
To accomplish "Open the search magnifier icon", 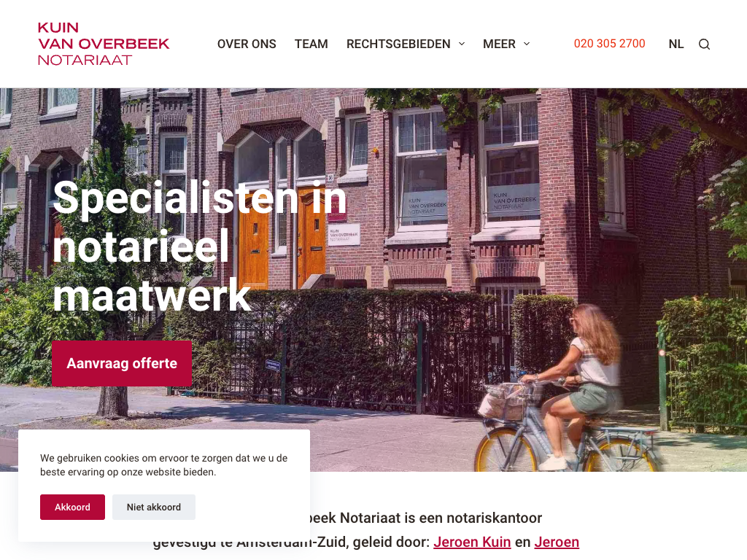I will pos(704,44).
